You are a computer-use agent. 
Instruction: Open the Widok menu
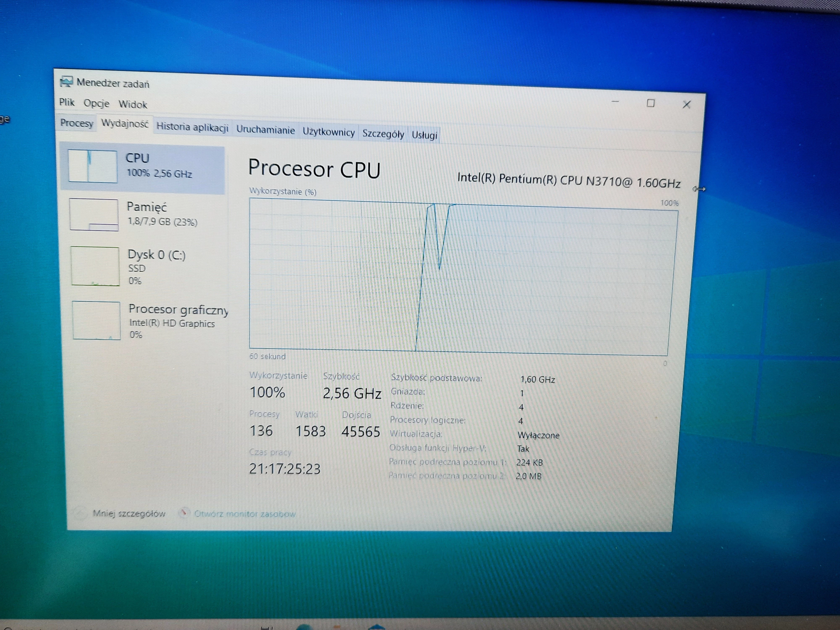[133, 104]
